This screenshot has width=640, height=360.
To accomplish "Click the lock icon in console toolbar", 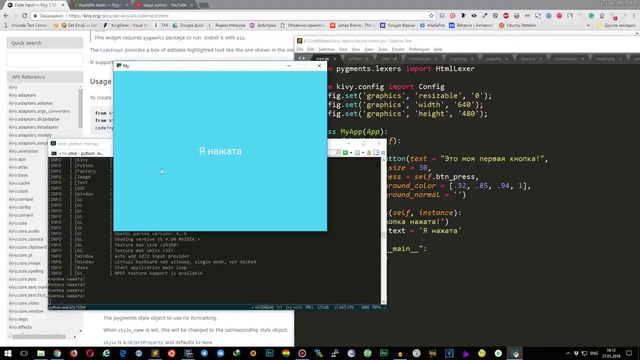I will point(369,153).
